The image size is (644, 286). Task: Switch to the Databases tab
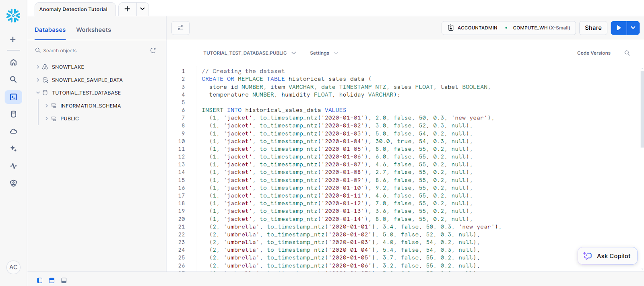point(50,30)
